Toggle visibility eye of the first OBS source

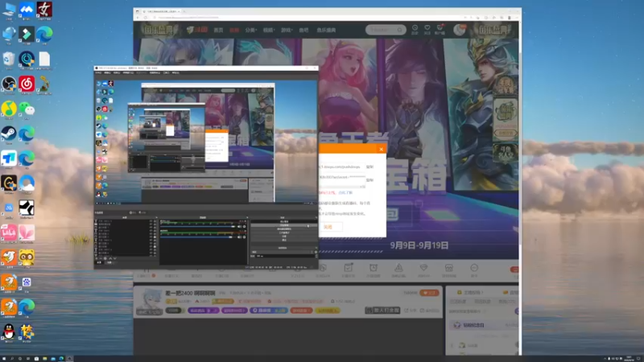151,221
